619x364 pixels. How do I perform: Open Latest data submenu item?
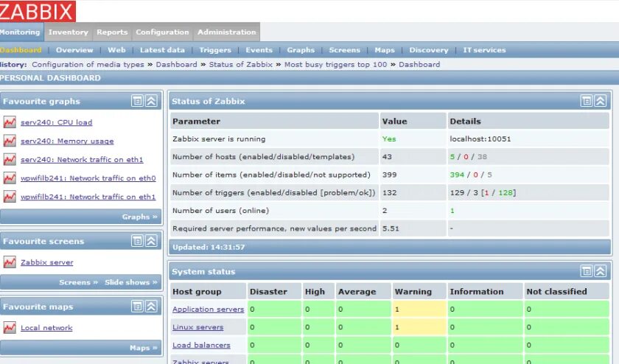tap(162, 50)
